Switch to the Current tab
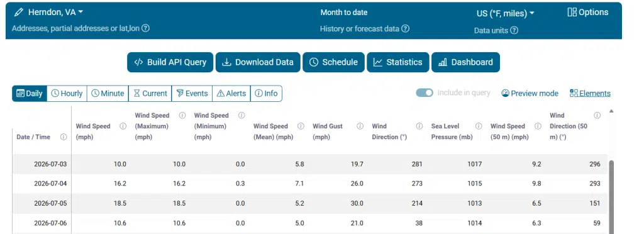 (150, 93)
